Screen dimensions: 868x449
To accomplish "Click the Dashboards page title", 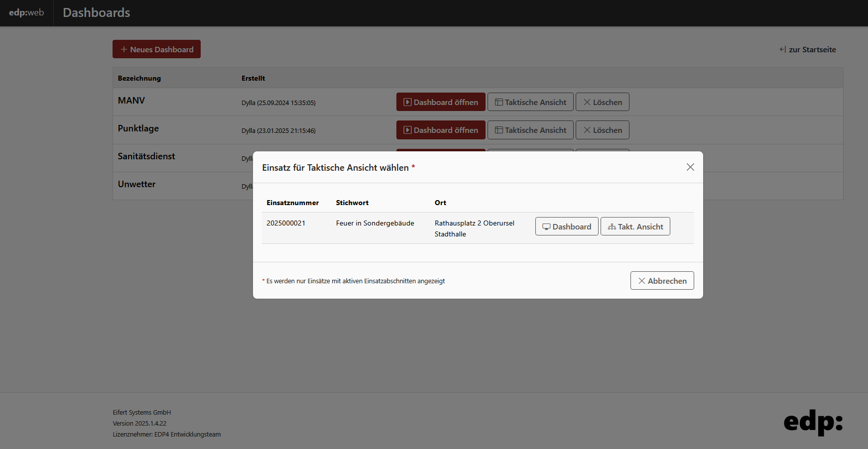I will (x=96, y=12).
